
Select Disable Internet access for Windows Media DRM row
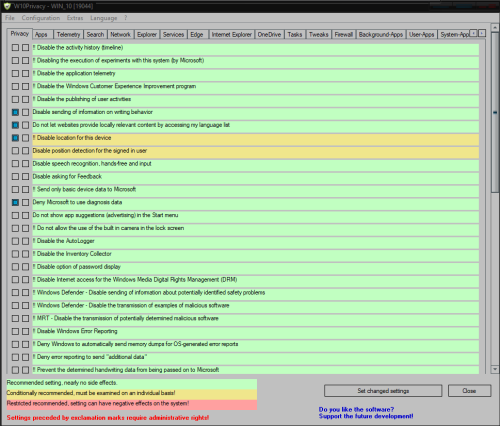[x=256, y=280]
